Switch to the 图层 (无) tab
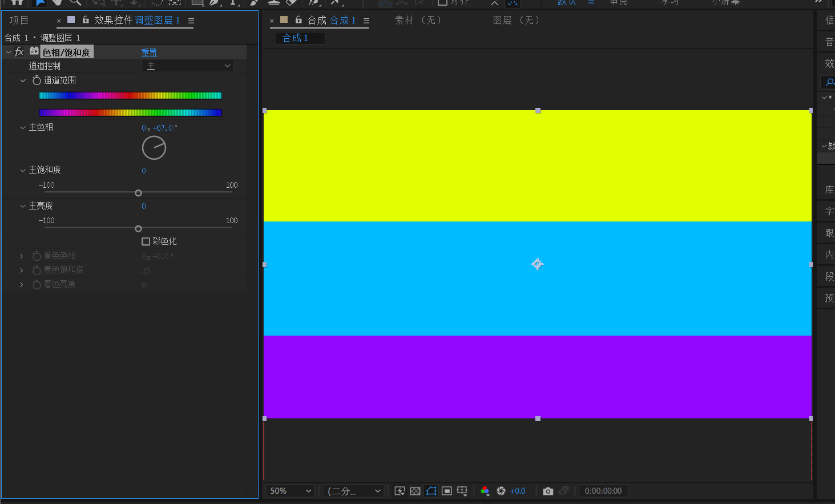The height and width of the screenshot is (504, 835). [x=517, y=21]
